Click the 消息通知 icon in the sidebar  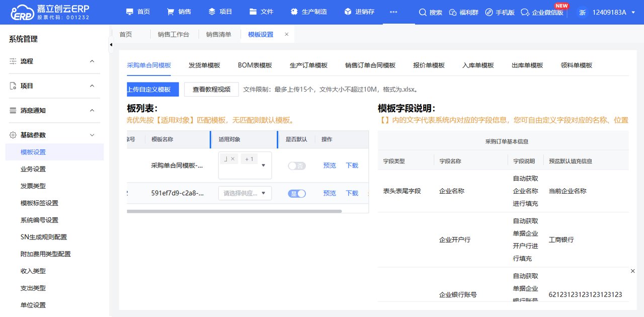tap(13, 111)
